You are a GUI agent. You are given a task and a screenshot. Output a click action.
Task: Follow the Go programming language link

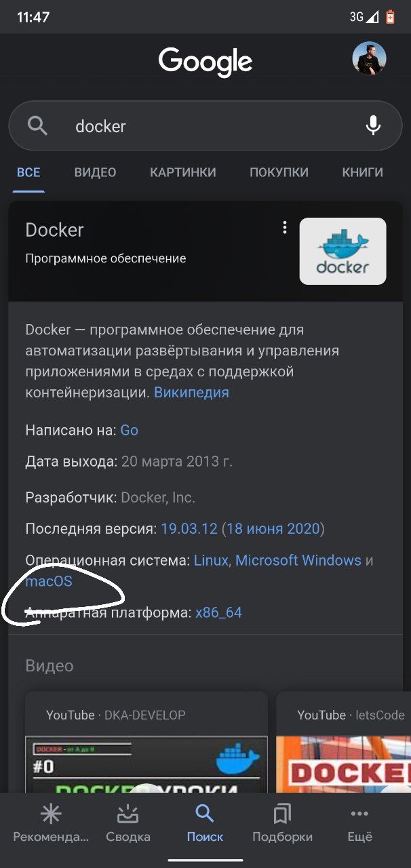129,430
